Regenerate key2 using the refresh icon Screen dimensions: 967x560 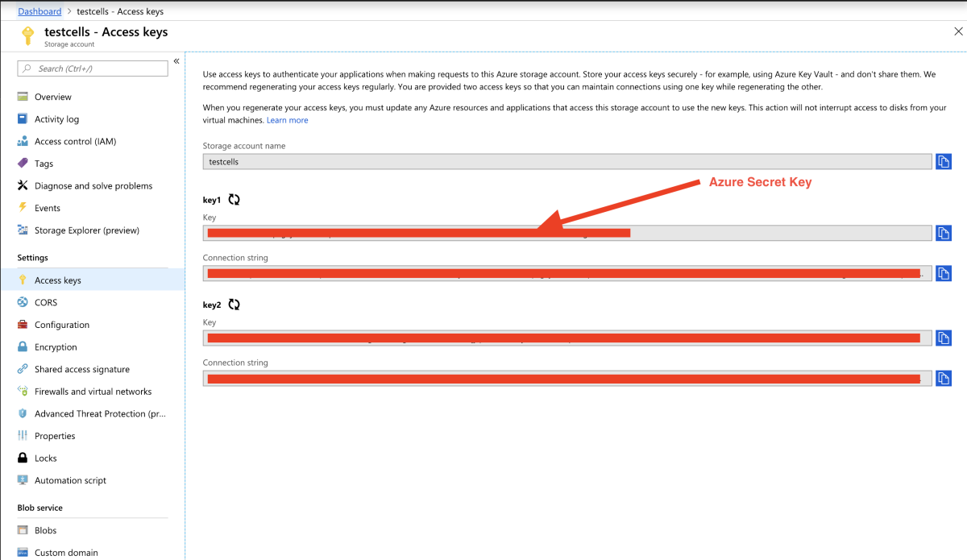pos(234,305)
